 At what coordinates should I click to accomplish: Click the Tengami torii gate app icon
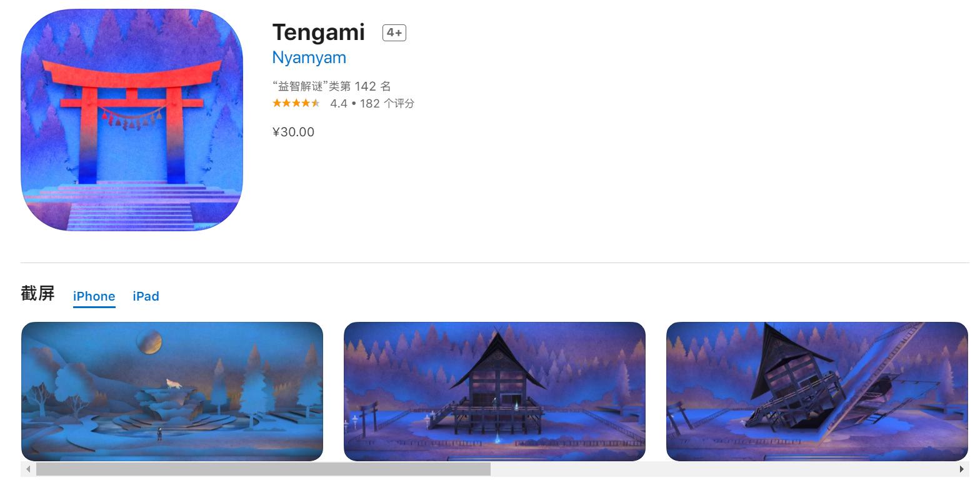tap(132, 120)
